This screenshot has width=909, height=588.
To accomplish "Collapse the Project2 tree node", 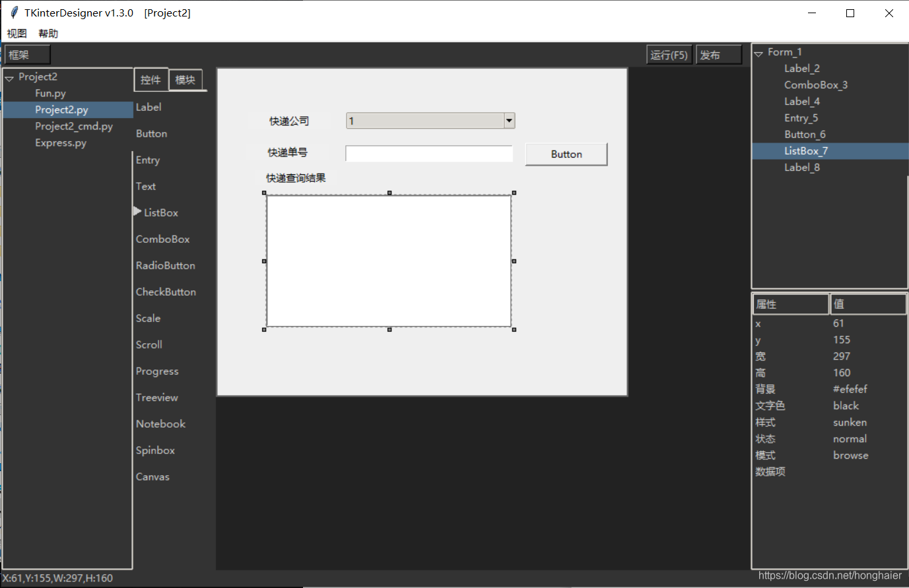I will pyautogui.click(x=9, y=78).
